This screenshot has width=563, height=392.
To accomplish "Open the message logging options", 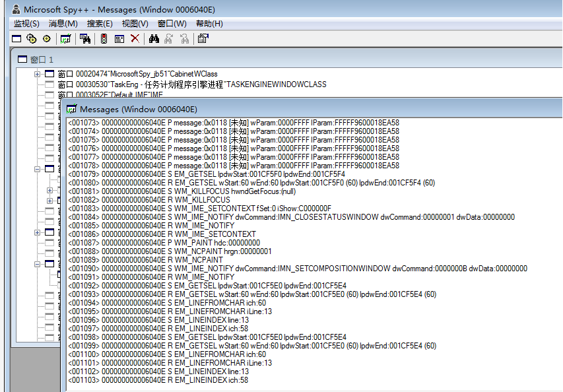I will pos(119,38).
